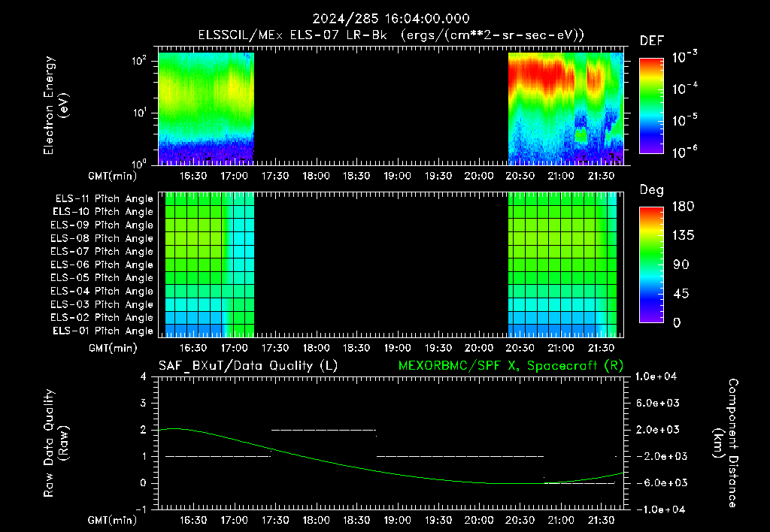Screen dimensions: 770x532
Task: Click the DEF color bar legend
Action: coord(651,105)
